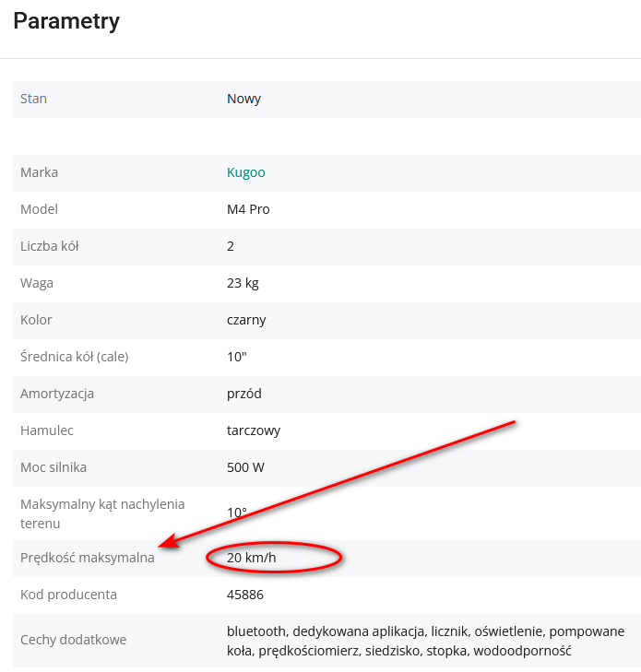
Task: Click Maksymalny kąt nachylenia terenu label
Action: tap(102, 513)
